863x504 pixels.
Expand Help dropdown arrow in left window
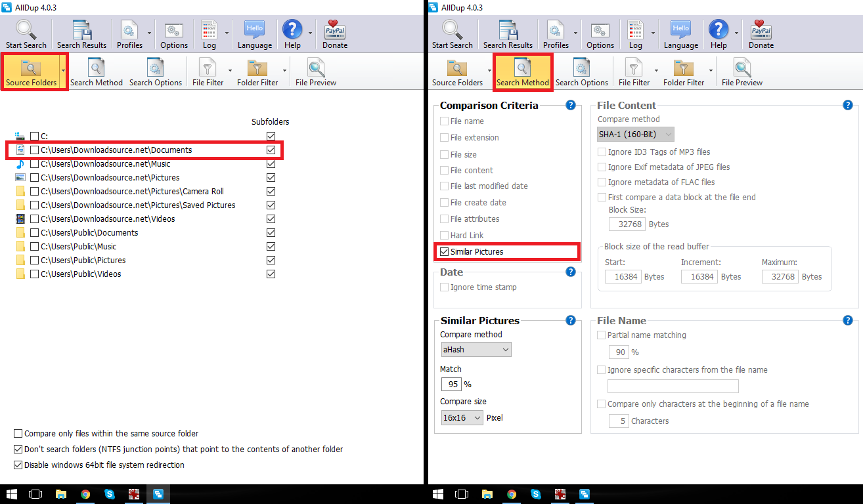coord(309,32)
